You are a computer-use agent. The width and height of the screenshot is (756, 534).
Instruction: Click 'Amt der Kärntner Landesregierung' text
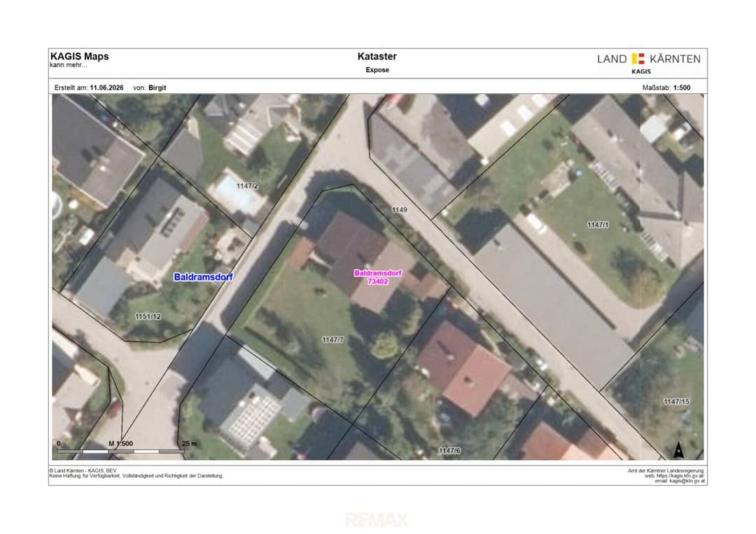click(x=666, y=471)
